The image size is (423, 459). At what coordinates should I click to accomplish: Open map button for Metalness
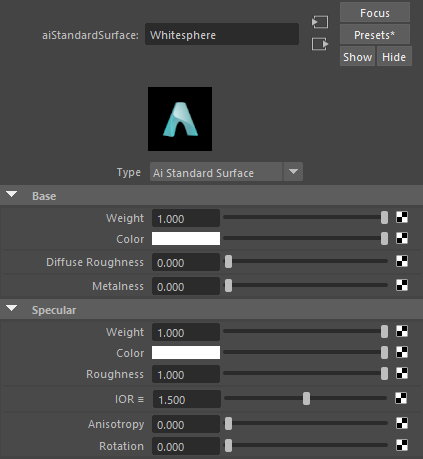402,285
